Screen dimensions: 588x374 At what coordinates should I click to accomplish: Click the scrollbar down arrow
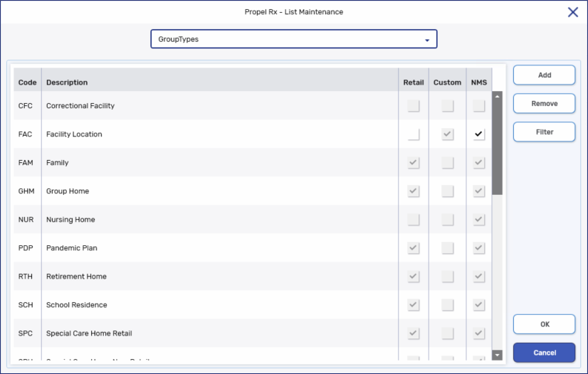(x=497, y=355)
